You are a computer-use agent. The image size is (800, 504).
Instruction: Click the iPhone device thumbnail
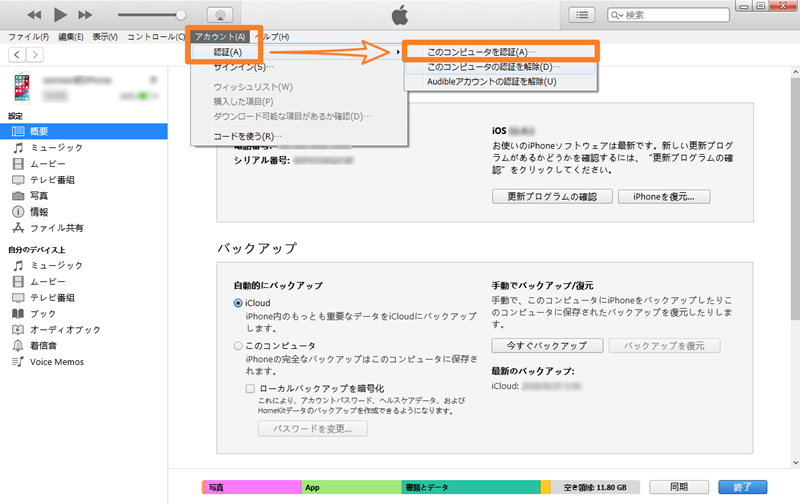point(21,87)
